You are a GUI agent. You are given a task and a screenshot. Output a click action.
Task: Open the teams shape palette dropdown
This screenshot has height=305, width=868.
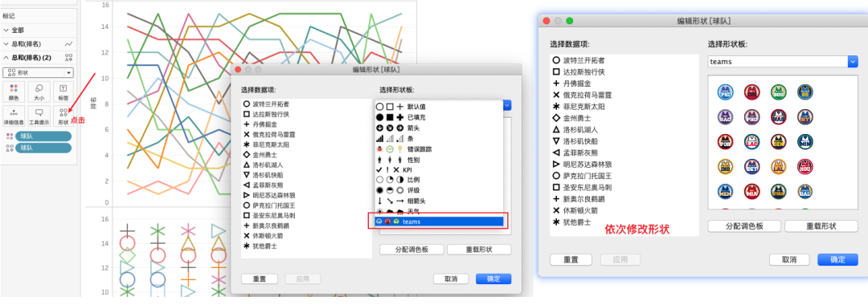[x=783, y=62]
